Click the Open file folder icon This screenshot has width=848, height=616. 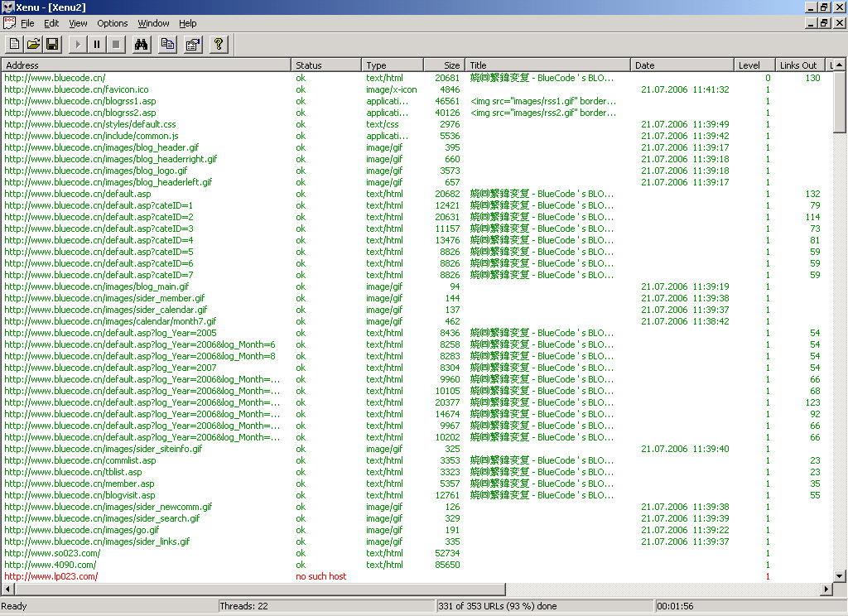tap(33, 45)
